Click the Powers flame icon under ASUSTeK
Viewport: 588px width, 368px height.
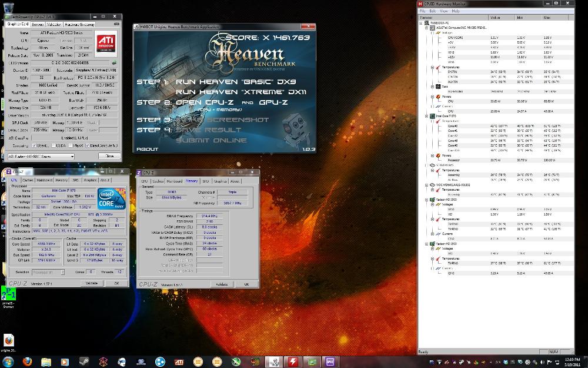point(437,97)
